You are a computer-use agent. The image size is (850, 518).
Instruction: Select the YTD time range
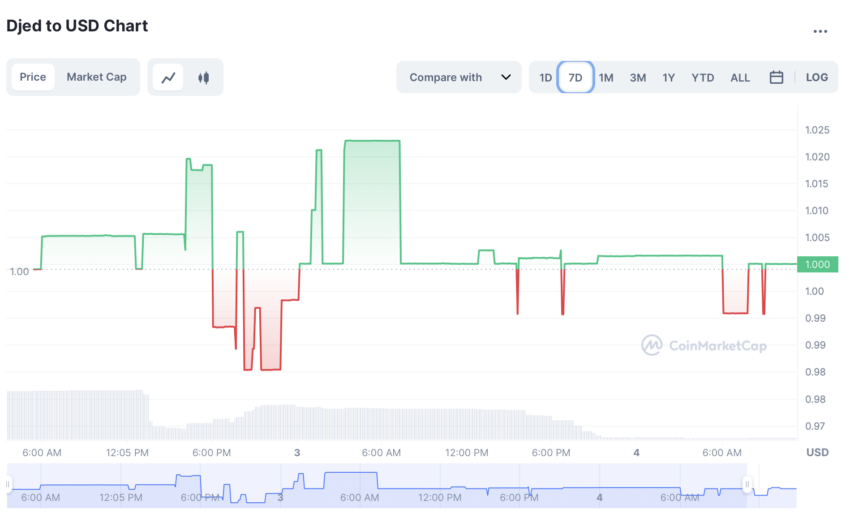point(703,77)
